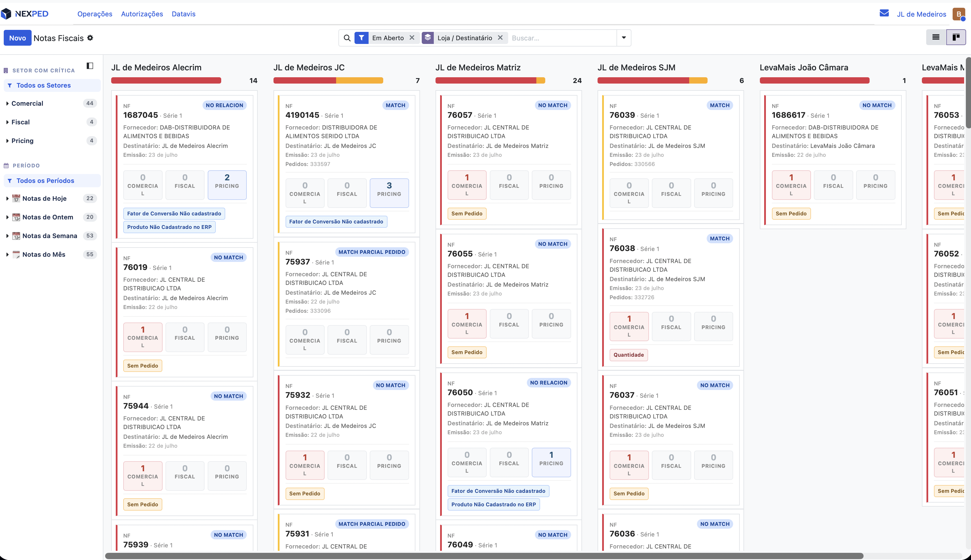Open the search options dropdown arrow
The height and width of the screenshot is (560, 971).
pos(624,38)
